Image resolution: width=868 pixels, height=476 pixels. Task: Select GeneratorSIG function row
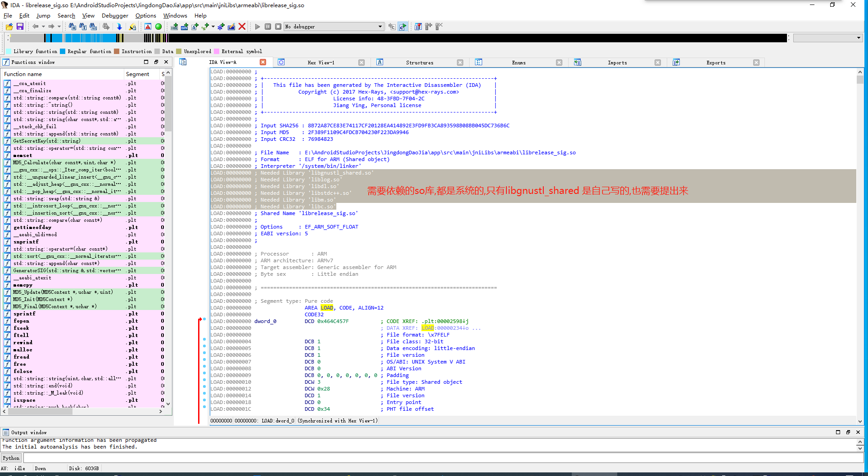[84, 270]
